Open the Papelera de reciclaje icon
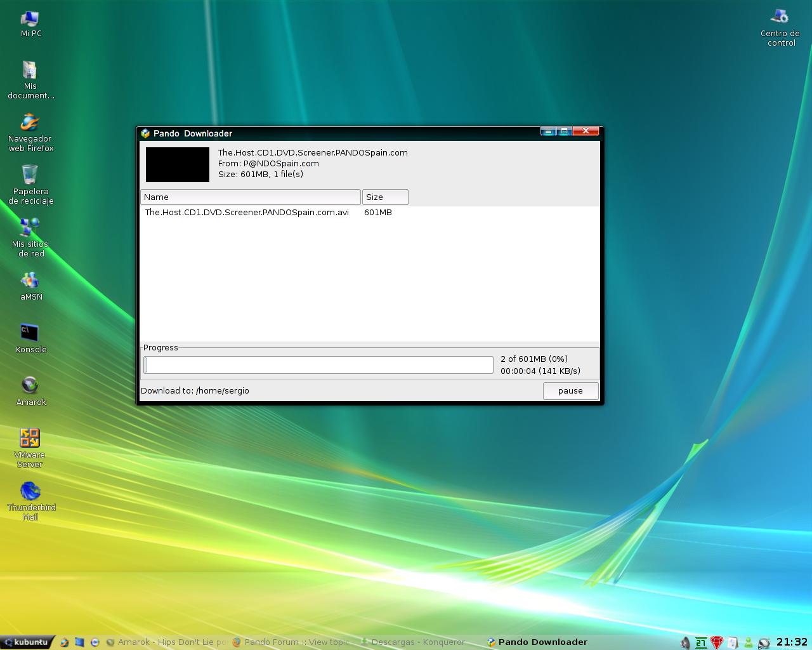This screenshot has width=812, height=650. click(30, 185)
